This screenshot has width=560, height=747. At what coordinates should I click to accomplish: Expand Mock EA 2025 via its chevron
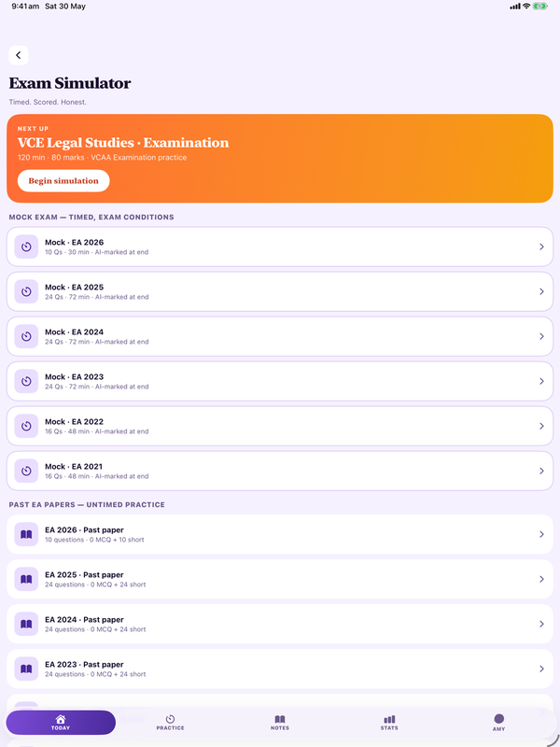click(x=541, y=291)
